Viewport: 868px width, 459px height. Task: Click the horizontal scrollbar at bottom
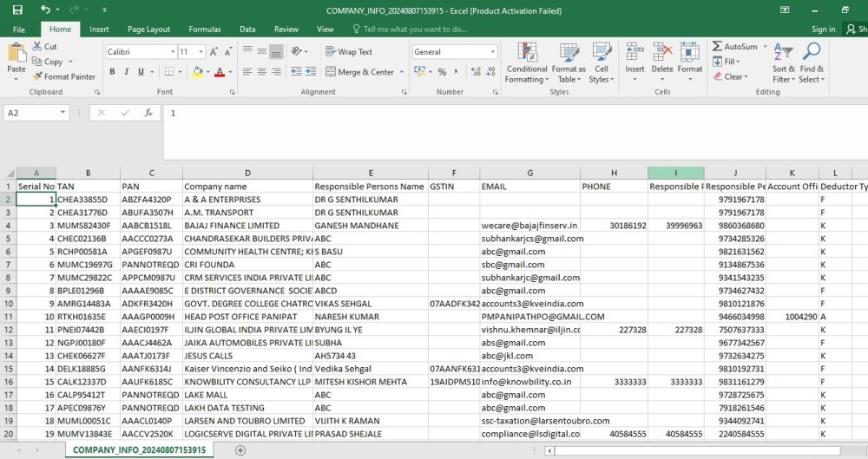pyautogui.click(x=698, y=450)
